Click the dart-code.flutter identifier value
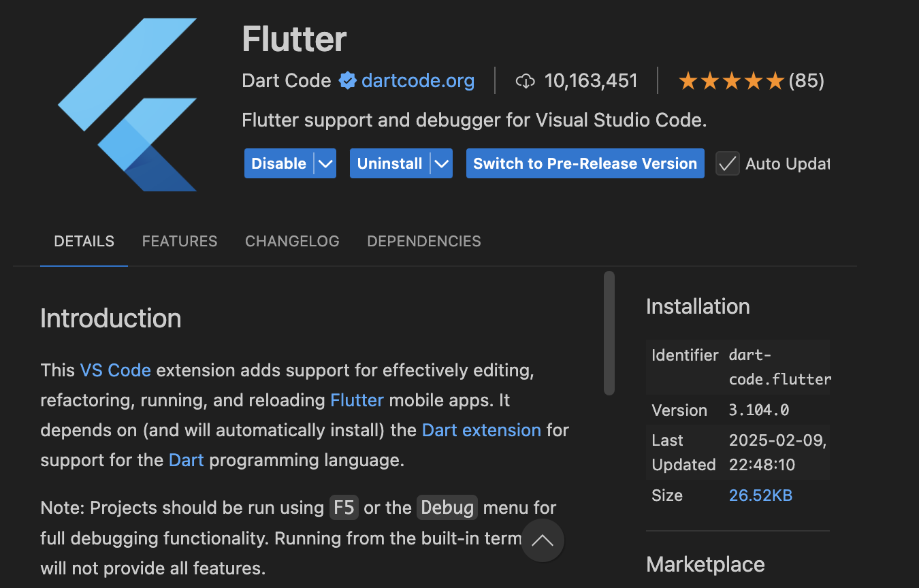Screen dimensions: 919x588 click(780, 367)
